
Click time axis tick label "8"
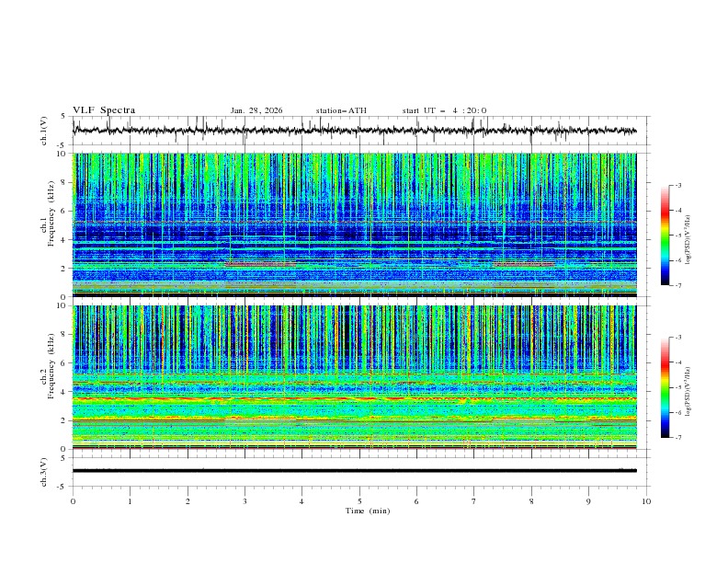tap(531, 501)
